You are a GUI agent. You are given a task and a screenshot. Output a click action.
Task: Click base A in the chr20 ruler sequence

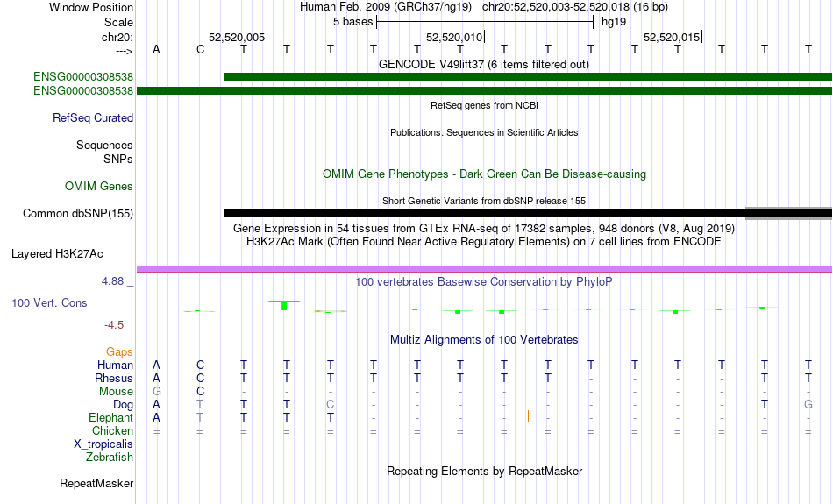(156, 49)
